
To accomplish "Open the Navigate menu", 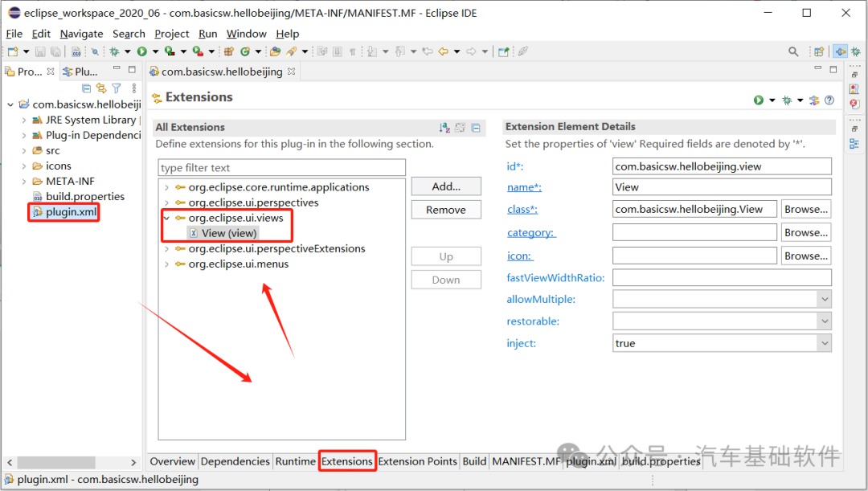I will tap(81, 34).
